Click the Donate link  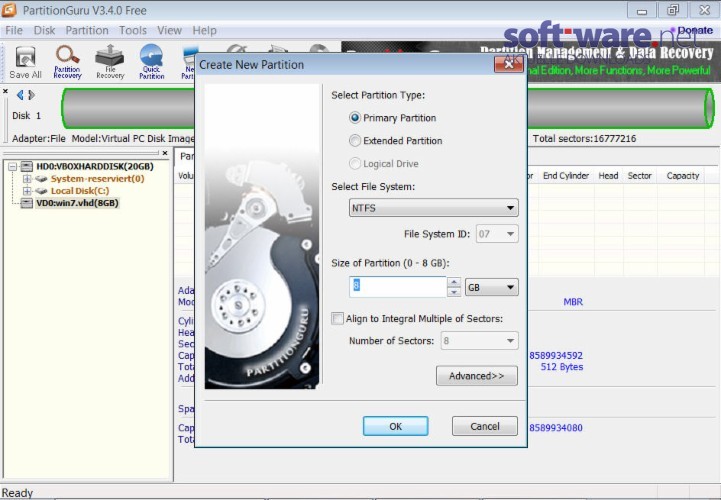695,30
